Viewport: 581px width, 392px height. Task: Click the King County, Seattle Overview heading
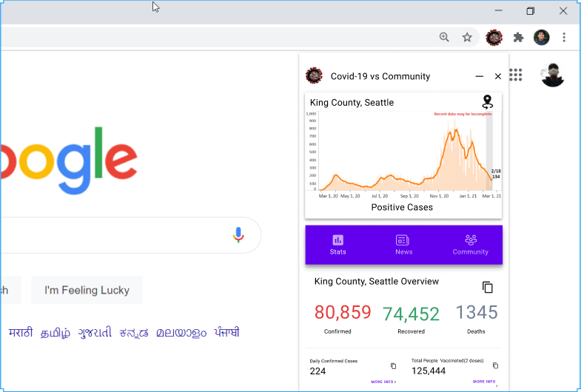point(377,281)
